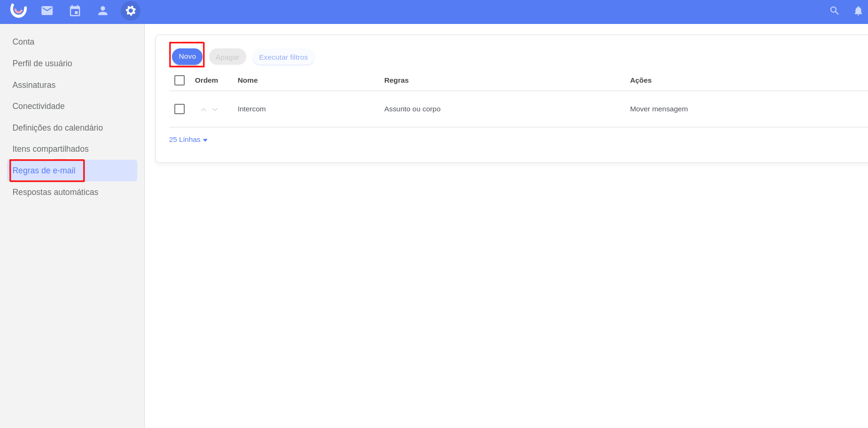This screenshot has width=868, height=428.
Task: Expand the 25 Linhas rows dropdown
Action: pyautogui.click(x=188, y=140)
